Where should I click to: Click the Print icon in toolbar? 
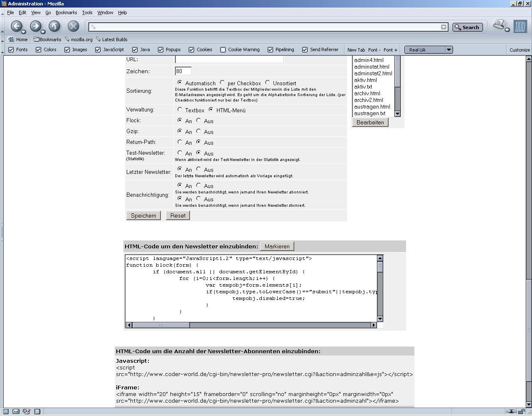click(x=499, y=25)
